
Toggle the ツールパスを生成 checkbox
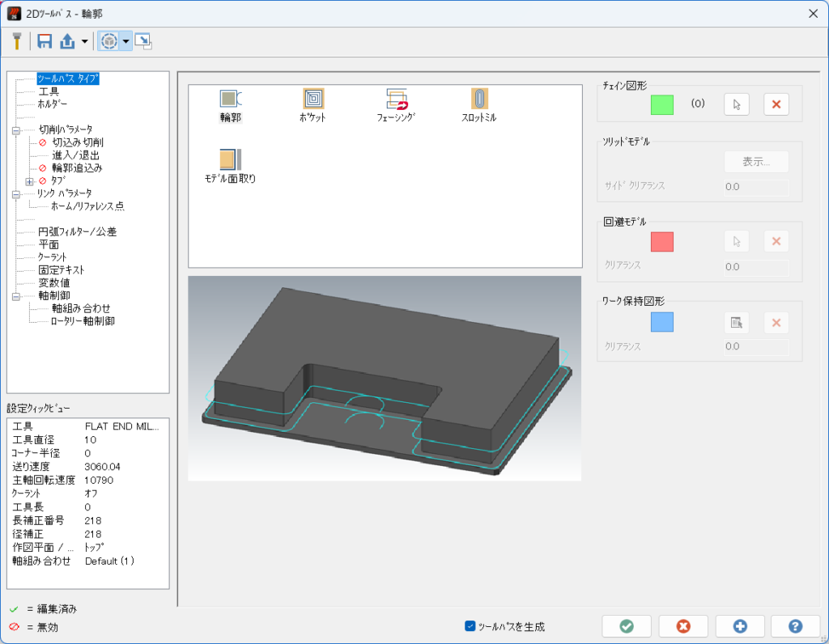470,626
